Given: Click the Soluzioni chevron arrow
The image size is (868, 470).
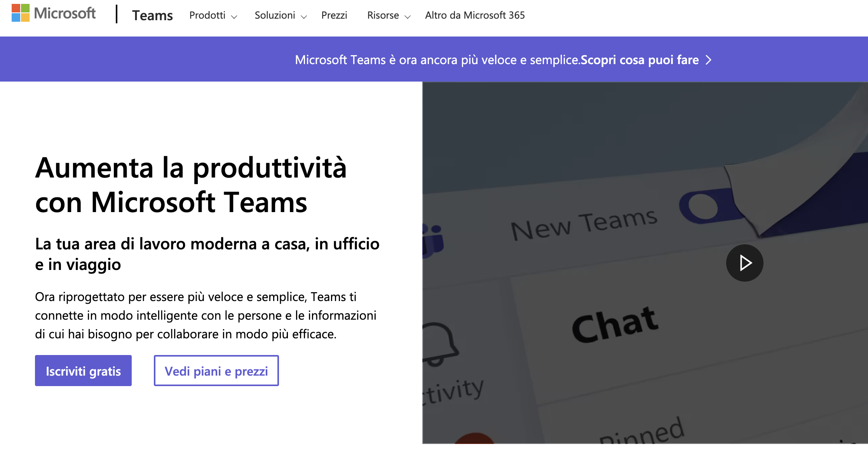Looking at the screenshot, I should coord(304,17).
